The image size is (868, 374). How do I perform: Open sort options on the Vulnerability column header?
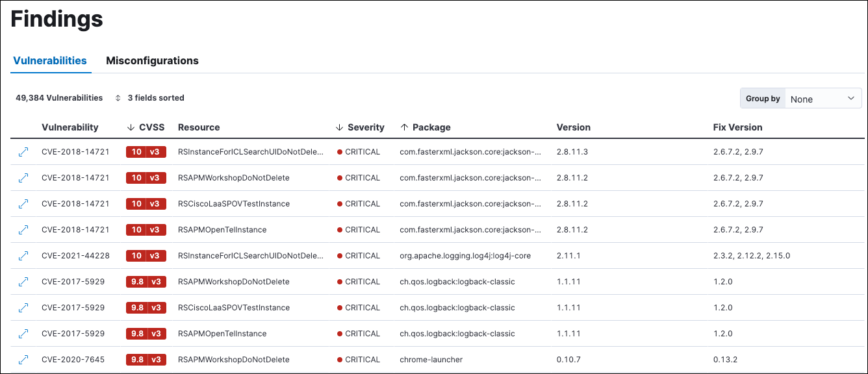coord(70,127)
